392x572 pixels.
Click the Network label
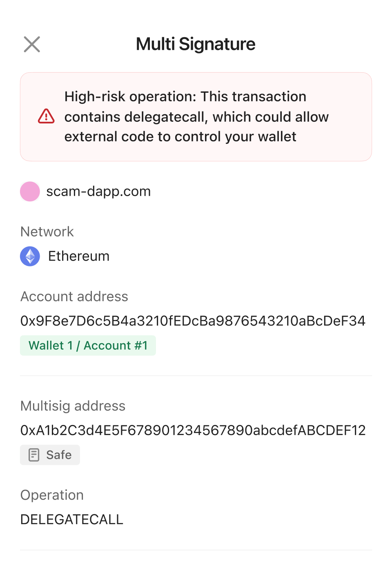click(47, 232)
